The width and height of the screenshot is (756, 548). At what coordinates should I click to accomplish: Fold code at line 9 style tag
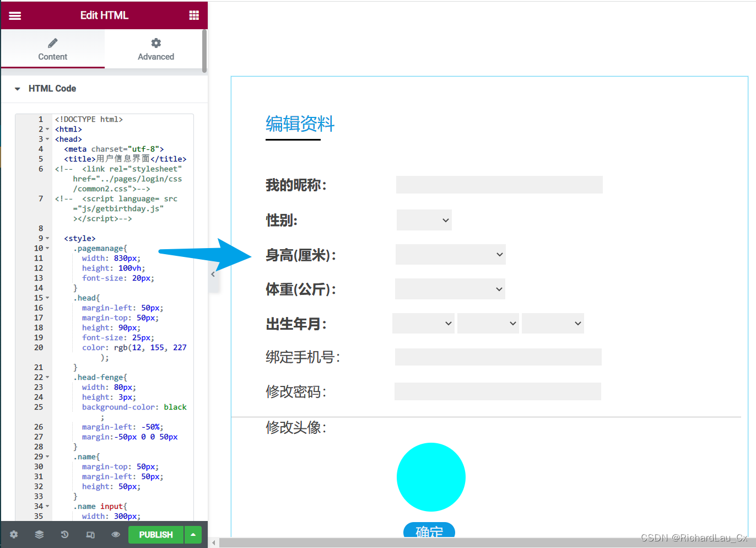tap(47, 239)
